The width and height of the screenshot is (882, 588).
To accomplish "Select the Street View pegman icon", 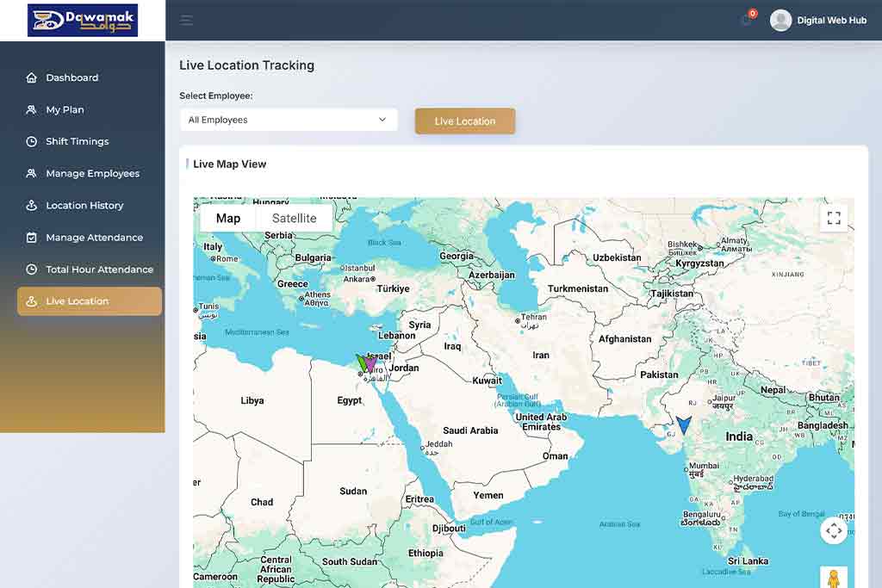I will point(833,579).
